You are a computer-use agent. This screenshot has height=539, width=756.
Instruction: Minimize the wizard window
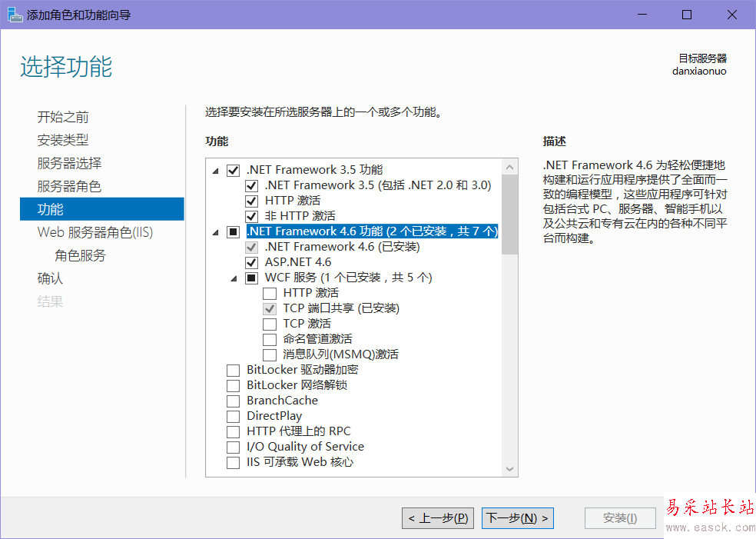click(x=642, y=15)
